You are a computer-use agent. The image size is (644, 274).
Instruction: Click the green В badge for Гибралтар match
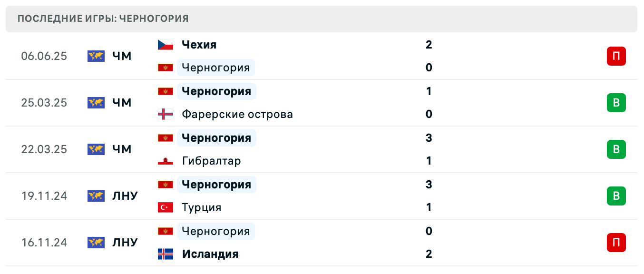tap(616, 149)
